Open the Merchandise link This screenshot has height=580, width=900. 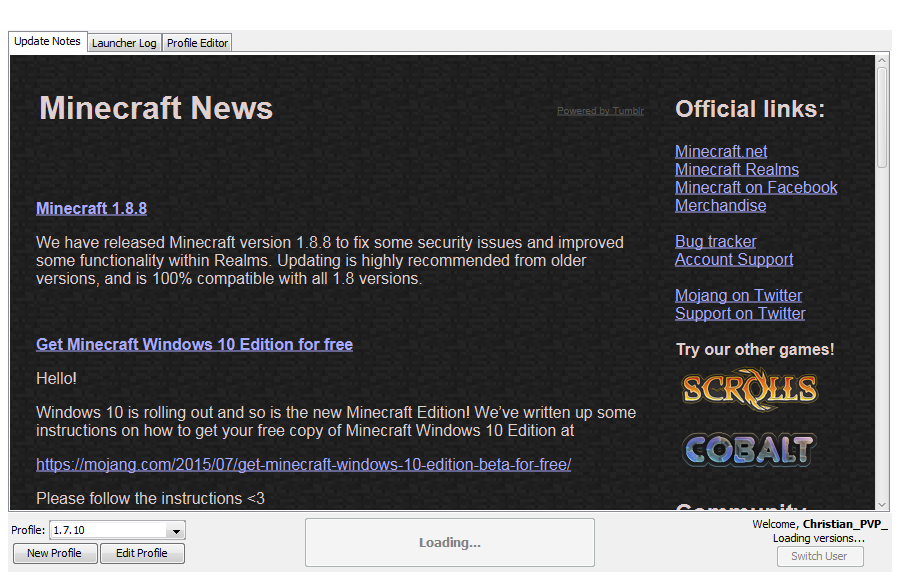[x=720, y=206]
